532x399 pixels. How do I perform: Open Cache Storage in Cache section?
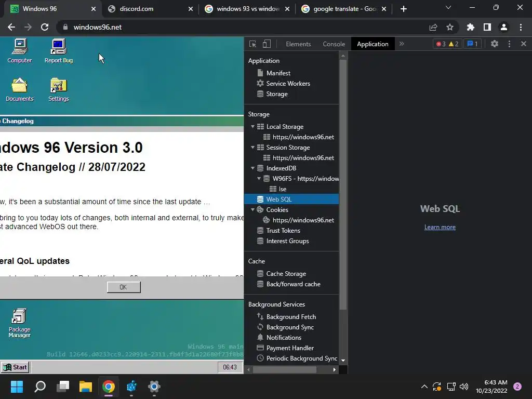[286, 273]
